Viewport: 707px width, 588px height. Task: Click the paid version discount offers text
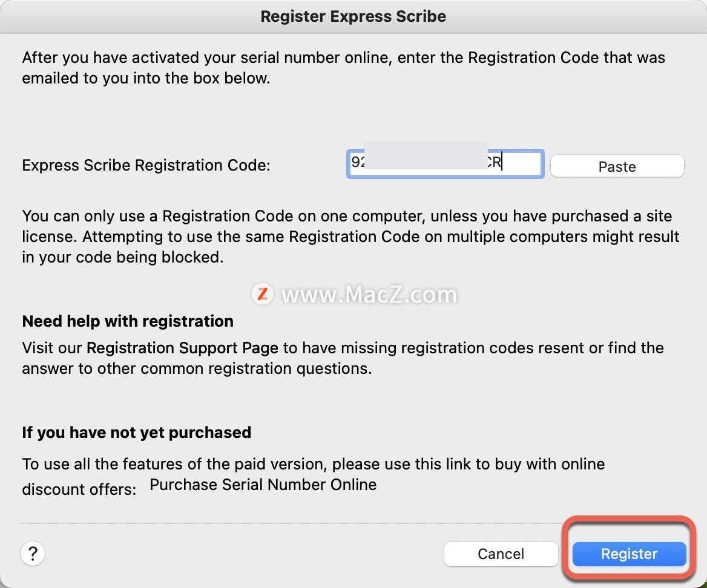tap(313, 465)
